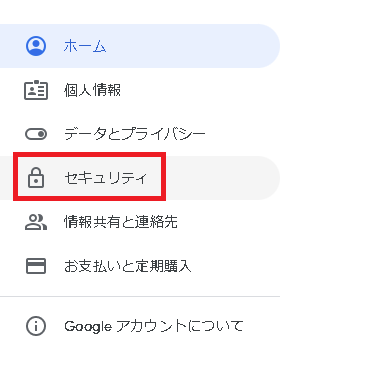Click the word Google in the bottom entry
The width and height of the screenshot is (371, 368).
tap(88, 326)
